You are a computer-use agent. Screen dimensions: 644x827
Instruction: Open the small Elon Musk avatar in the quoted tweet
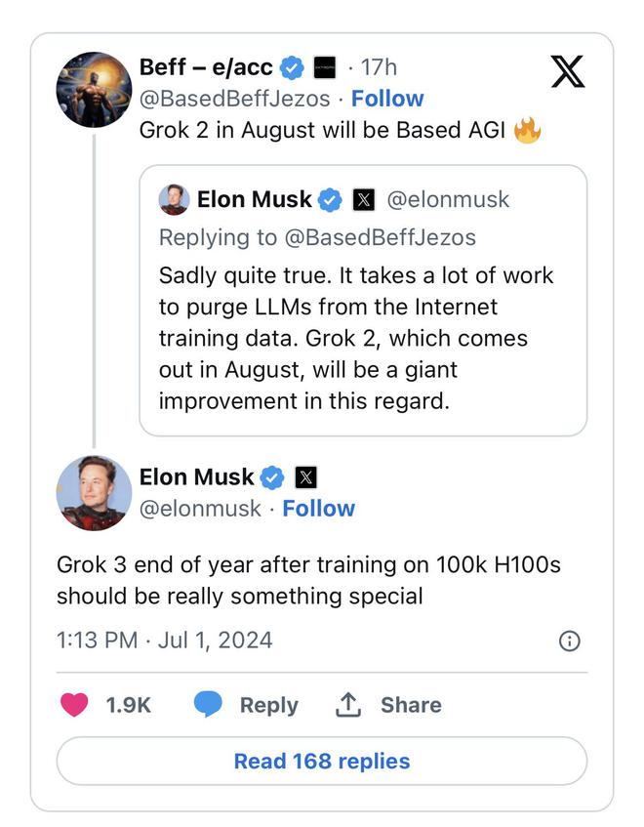click(174, 199)
